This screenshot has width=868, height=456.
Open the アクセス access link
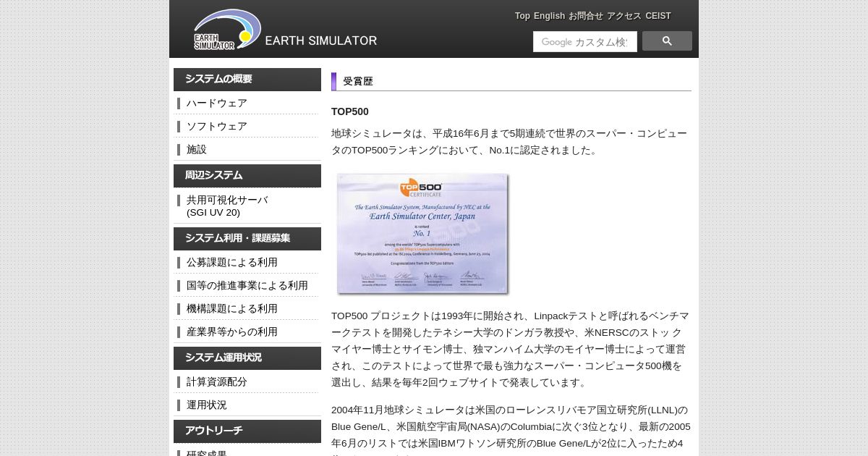tap(624, 16)
